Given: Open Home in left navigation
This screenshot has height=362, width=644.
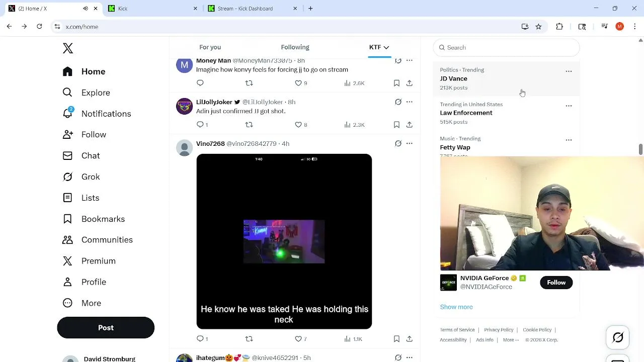Looking at the screenshot, I should pos(84,71).
